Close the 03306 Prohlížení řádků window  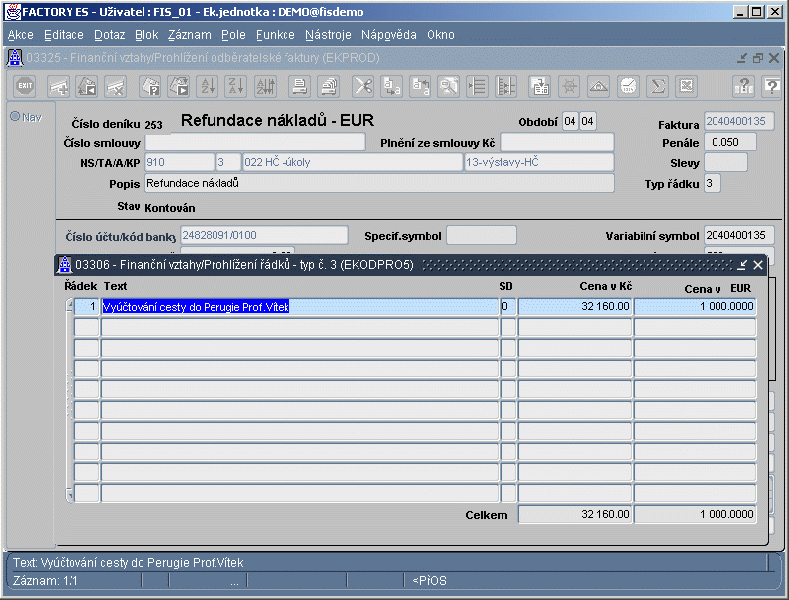pyautogui.click(x=757, y=265)
